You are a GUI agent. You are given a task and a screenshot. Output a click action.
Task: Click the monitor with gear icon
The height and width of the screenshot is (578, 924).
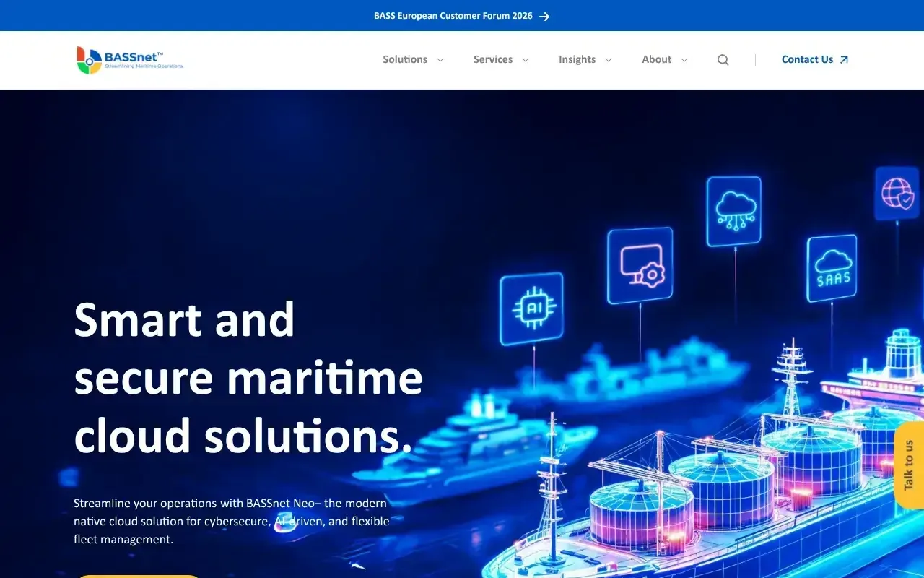click(640, 265)
